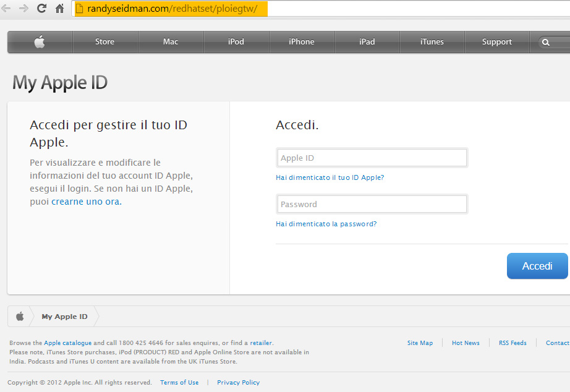Go to browser home page icon
Image resolution: width=570 pixels, height=392 pixels.
pyautogui.click(x=59, y=9)
